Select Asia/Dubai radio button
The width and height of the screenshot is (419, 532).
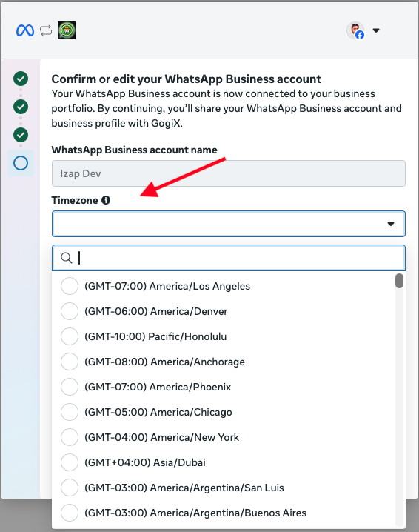pos(70,462)
